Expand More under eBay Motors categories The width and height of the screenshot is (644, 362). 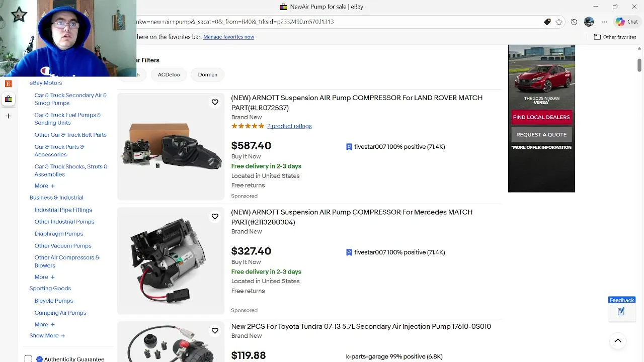point(44,186)
